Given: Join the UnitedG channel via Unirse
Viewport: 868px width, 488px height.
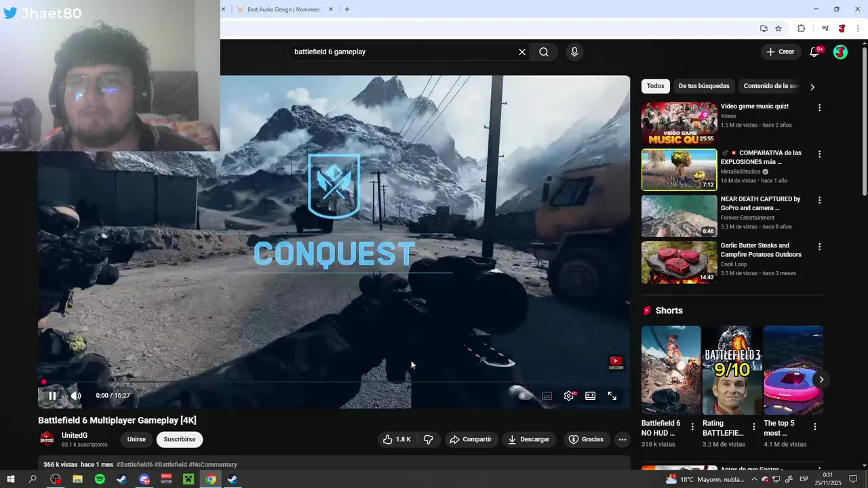Looking at the screenshot, I should pos(136,439).
